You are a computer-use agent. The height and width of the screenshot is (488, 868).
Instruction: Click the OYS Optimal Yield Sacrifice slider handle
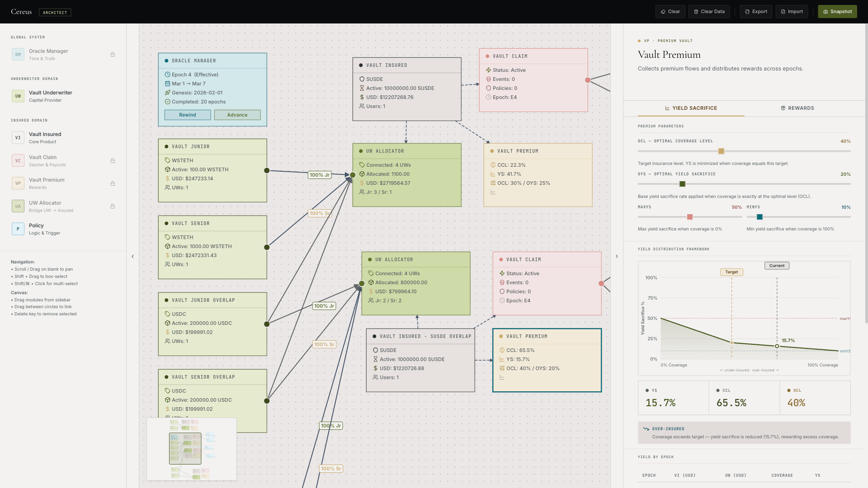click(x=683, y=184)
